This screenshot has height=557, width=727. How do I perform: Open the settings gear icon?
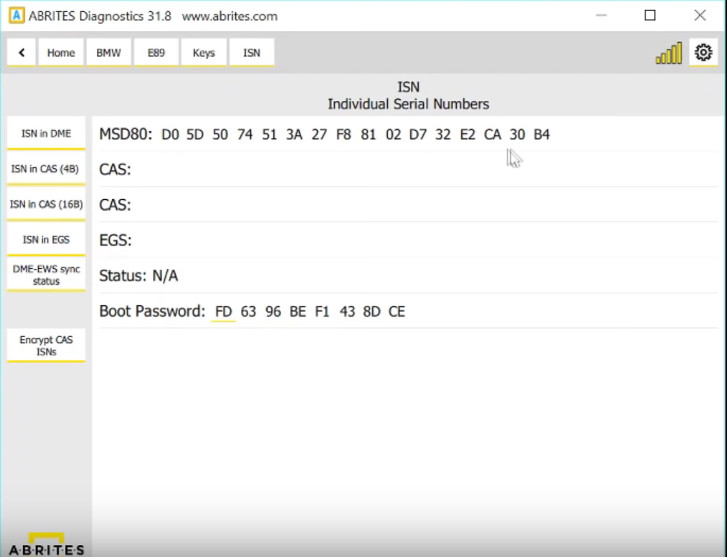pyautogui.click(x=703, y=52)
